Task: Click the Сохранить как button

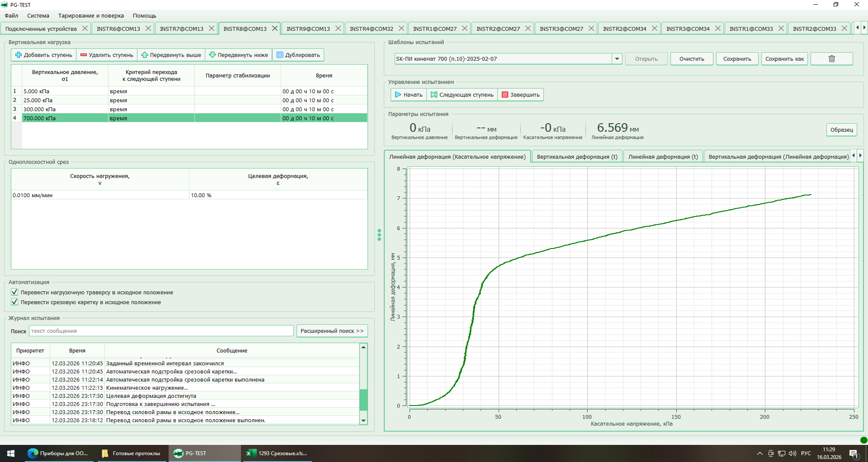Action: [785, 59]
